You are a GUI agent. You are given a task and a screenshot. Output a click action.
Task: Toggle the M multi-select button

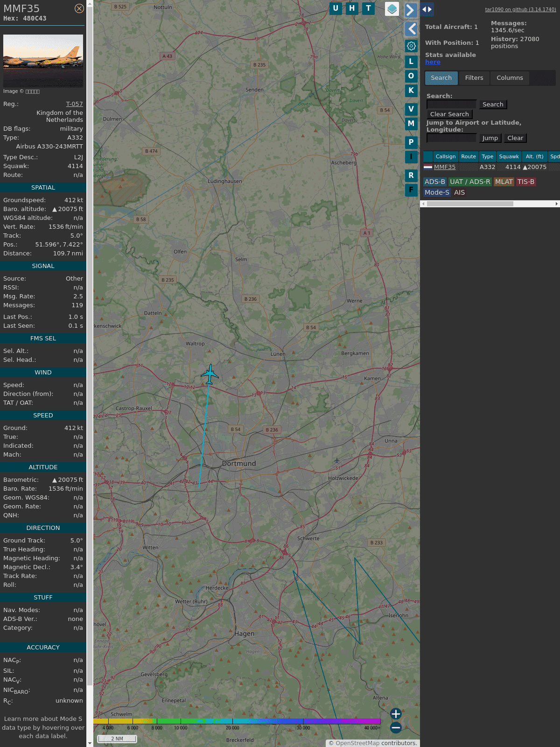click(411, 124)
